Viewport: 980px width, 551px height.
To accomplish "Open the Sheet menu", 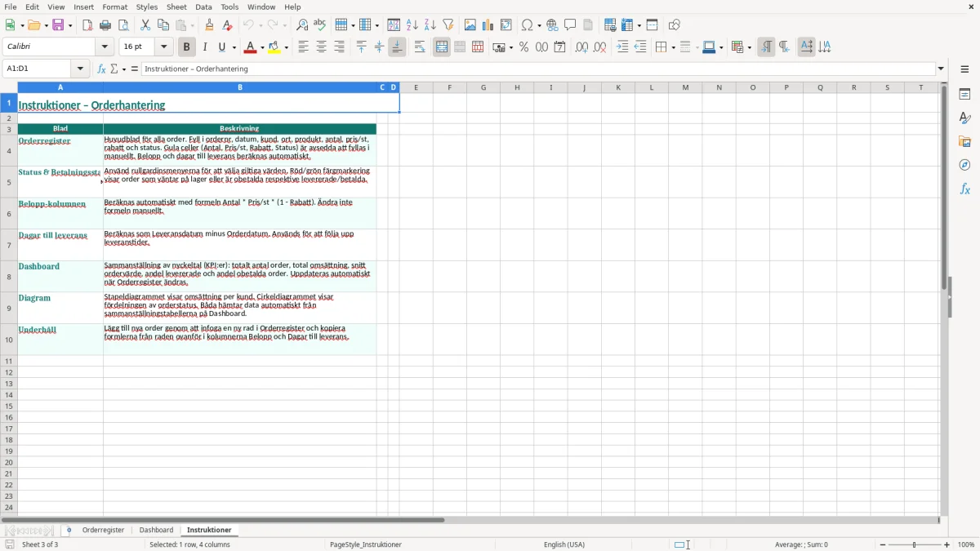I will coord(176,7).
